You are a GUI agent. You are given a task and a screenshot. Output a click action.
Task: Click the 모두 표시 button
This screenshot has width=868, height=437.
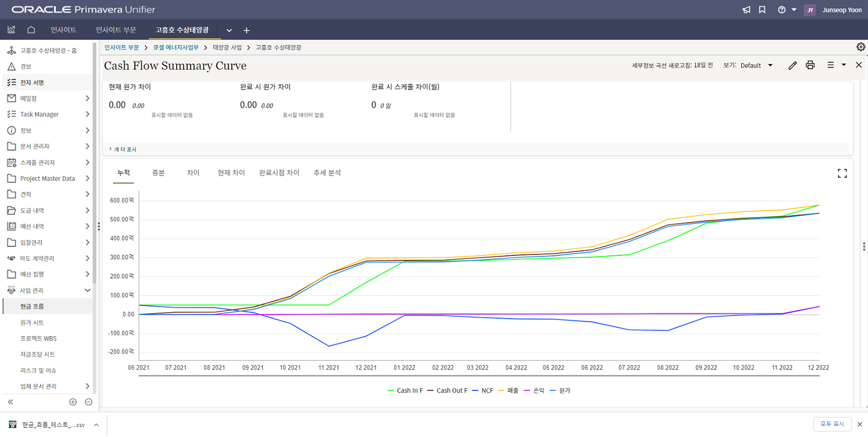pyautogui.click(x=832, y=424)
